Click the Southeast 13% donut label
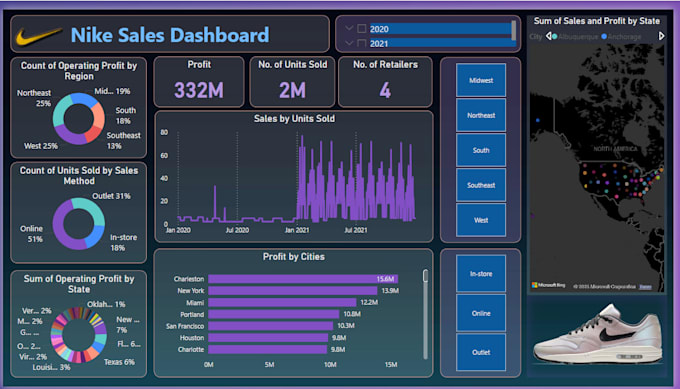Screen dimensions: 680x389 124,141
